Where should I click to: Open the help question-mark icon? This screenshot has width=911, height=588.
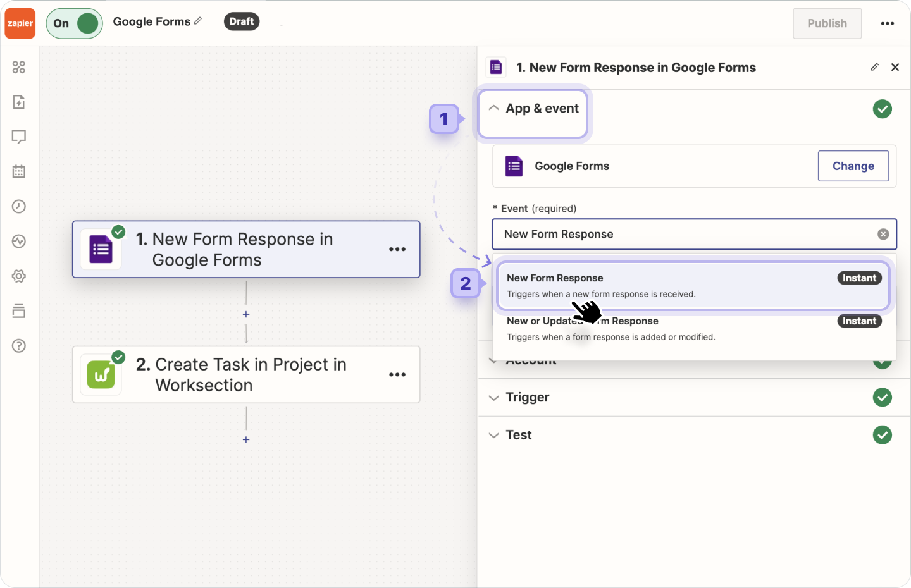[19, 346]
